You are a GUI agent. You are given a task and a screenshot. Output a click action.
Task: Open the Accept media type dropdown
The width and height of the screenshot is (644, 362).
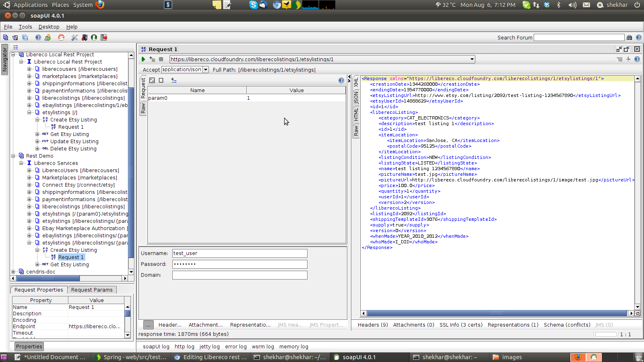[x=206, y=70]
